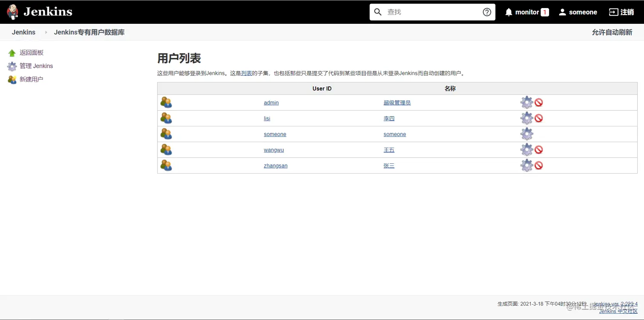Click the 名称 column header
The image size is (644, 320).
click(x=450, y=89)
